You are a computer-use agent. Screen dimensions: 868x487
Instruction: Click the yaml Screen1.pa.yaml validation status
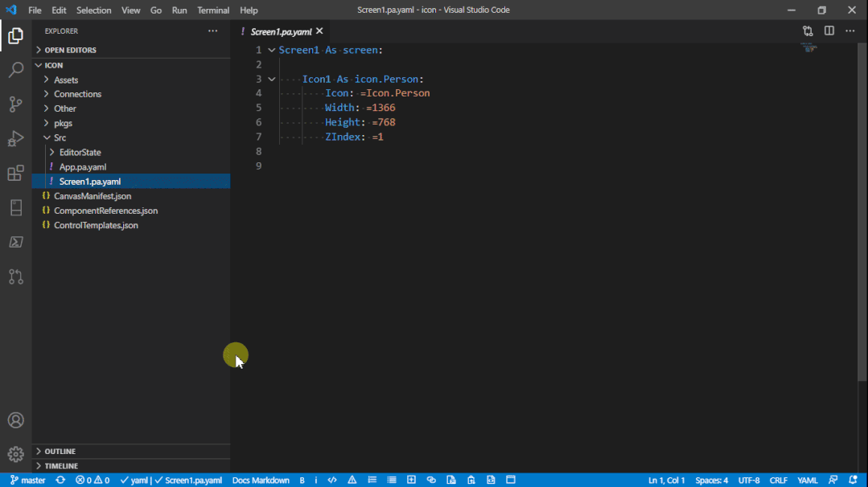(171, 480)
